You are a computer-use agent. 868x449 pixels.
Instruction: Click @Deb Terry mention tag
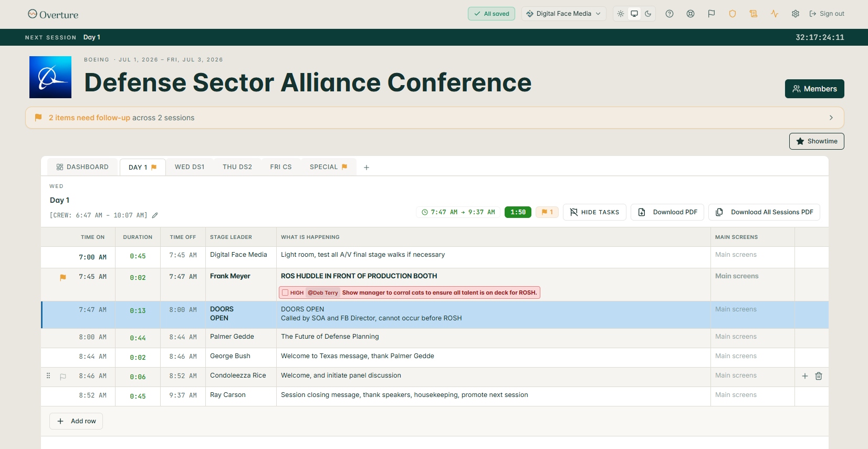(322, 293)
